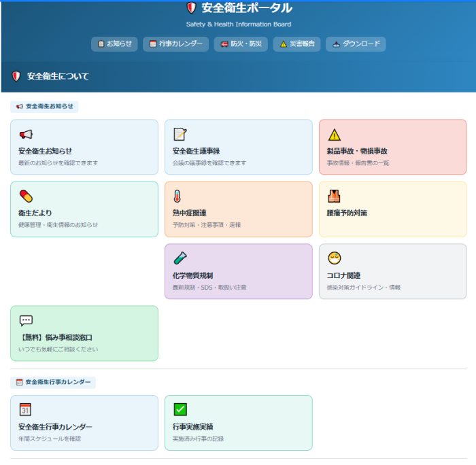Screen dimensions: 476x465
Task: Click safety vest icon on 腰痛予防対策 card
Action: [x=334, y=196]
